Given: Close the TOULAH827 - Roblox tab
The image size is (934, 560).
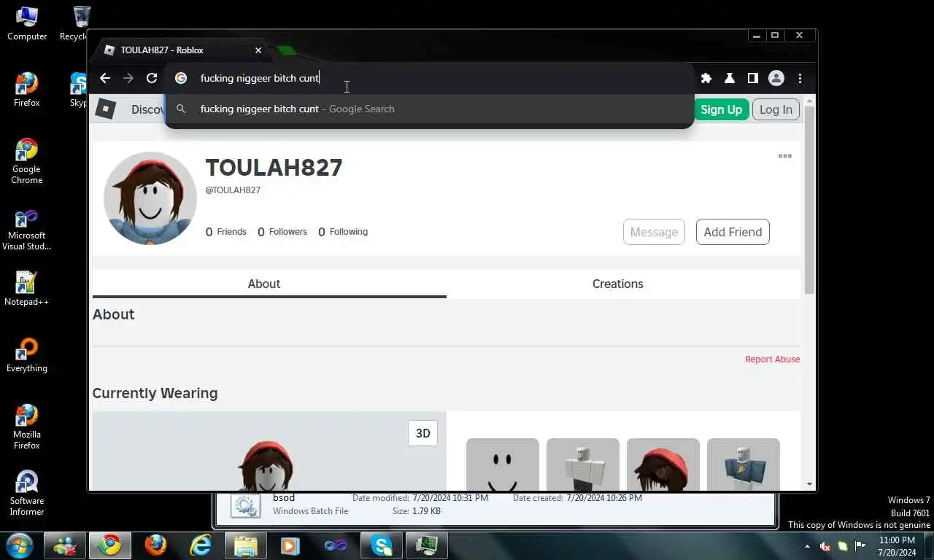Looking at the screenshot, I should 258,50.
